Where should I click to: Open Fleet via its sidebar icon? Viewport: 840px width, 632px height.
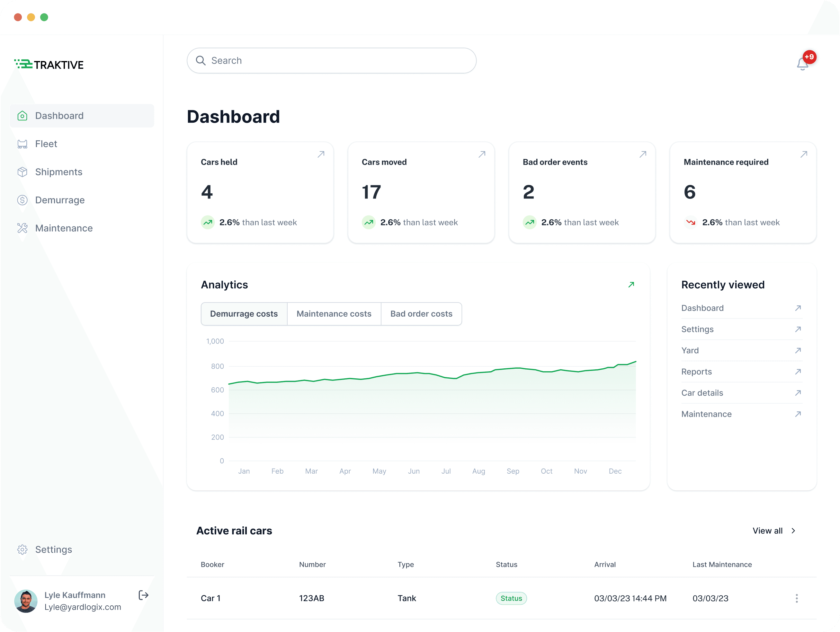pos(22,144)
